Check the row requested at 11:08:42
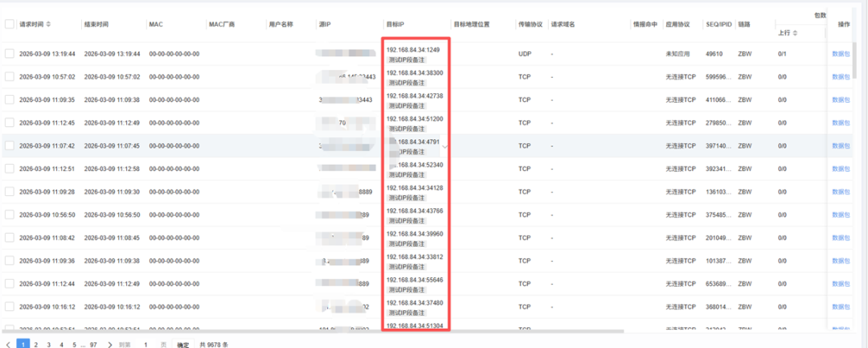The image size is (868, 348). coord(10,237)
